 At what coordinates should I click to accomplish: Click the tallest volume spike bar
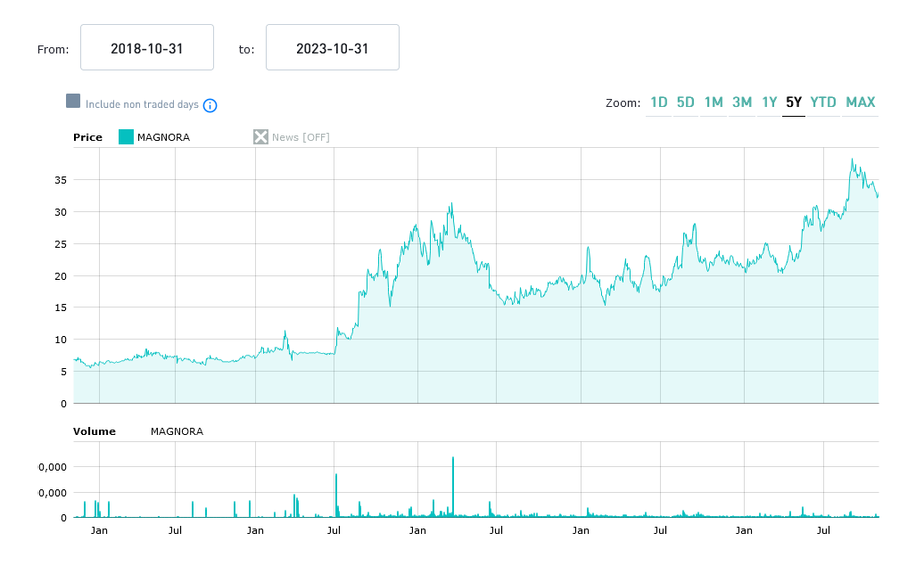(453, 488)
